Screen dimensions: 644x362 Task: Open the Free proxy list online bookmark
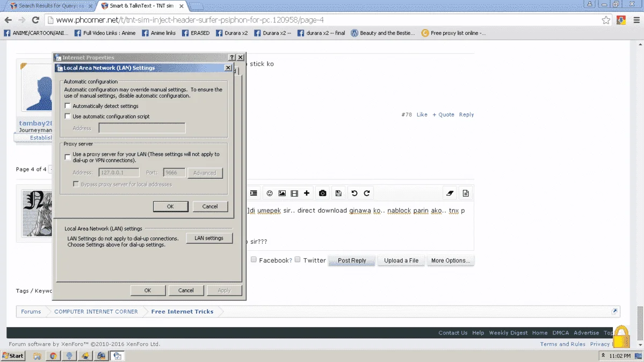[x=454, y=33]
